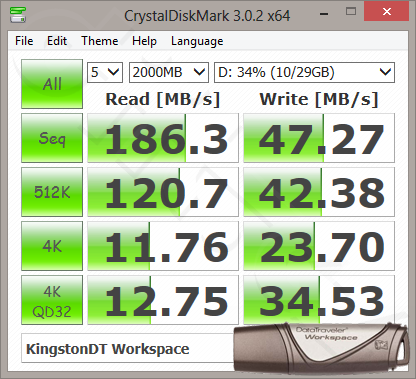Open the Edit menu

(x=57, y=41)
